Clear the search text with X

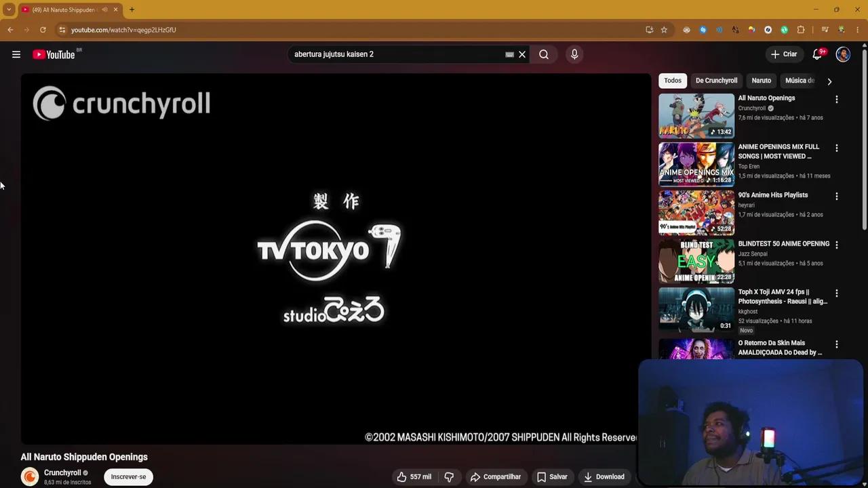522,54
